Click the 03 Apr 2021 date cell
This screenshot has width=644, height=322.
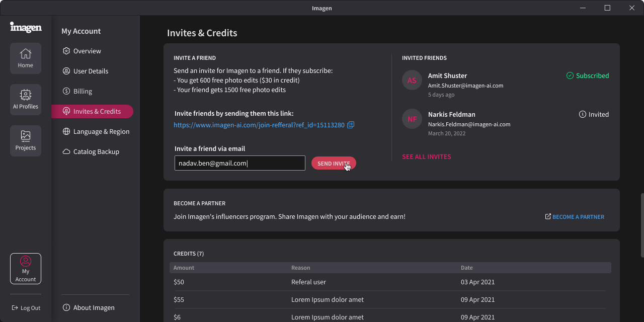click(478, 282)
